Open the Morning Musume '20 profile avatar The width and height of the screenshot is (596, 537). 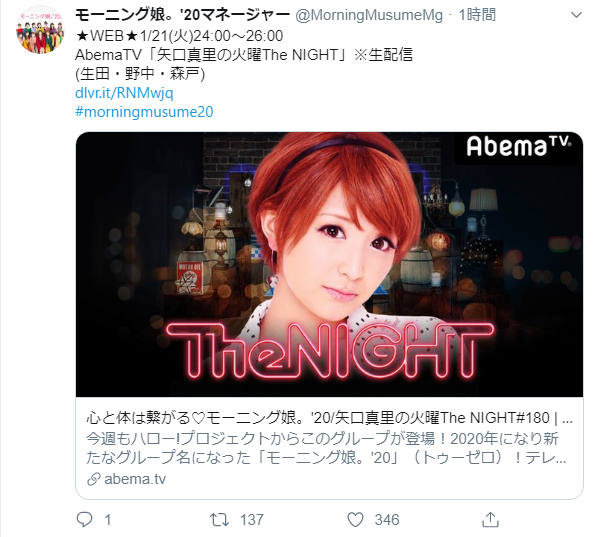tap(40, 30)
